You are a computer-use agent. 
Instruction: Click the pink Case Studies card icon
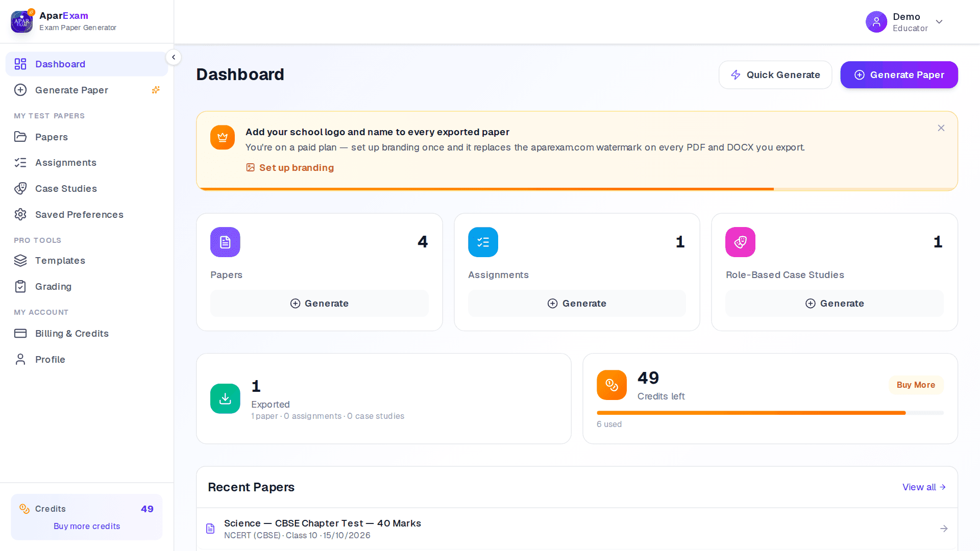pos(740,242)
